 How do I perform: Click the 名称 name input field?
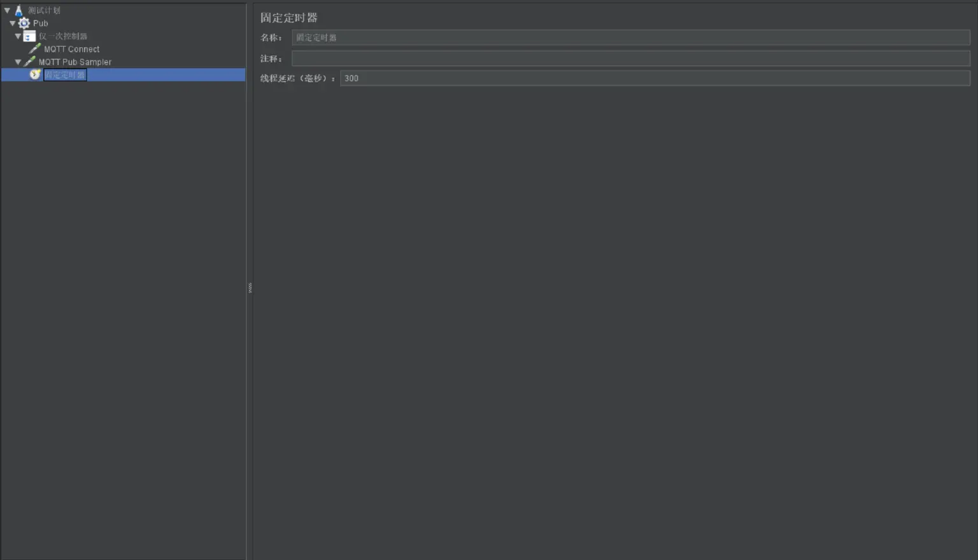630,38
